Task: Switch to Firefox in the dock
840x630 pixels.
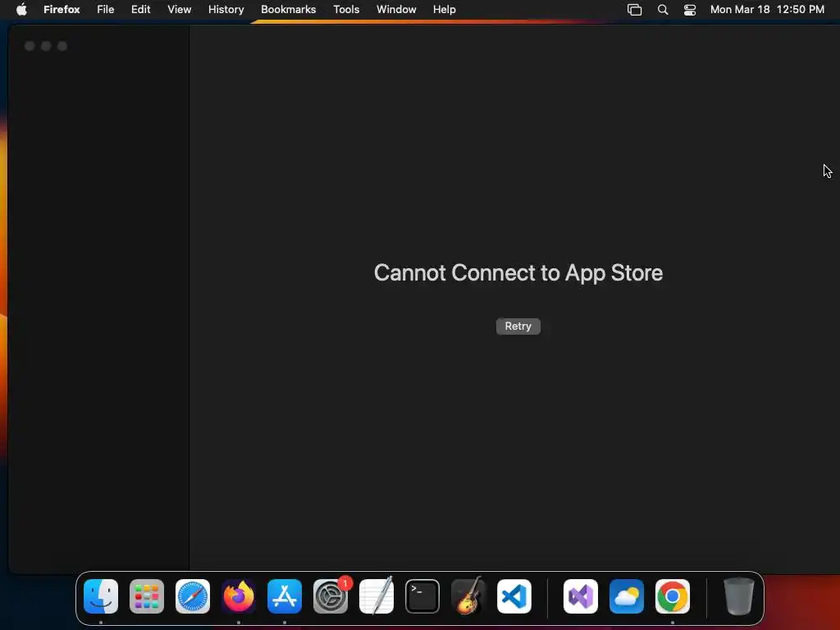Action: coord(239,596)
